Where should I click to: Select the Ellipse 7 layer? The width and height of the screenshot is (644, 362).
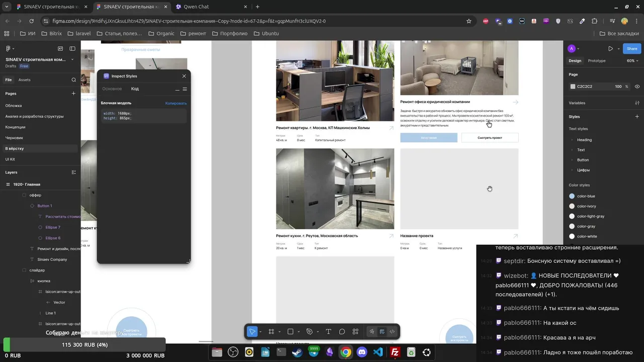[x=53, y=227]
